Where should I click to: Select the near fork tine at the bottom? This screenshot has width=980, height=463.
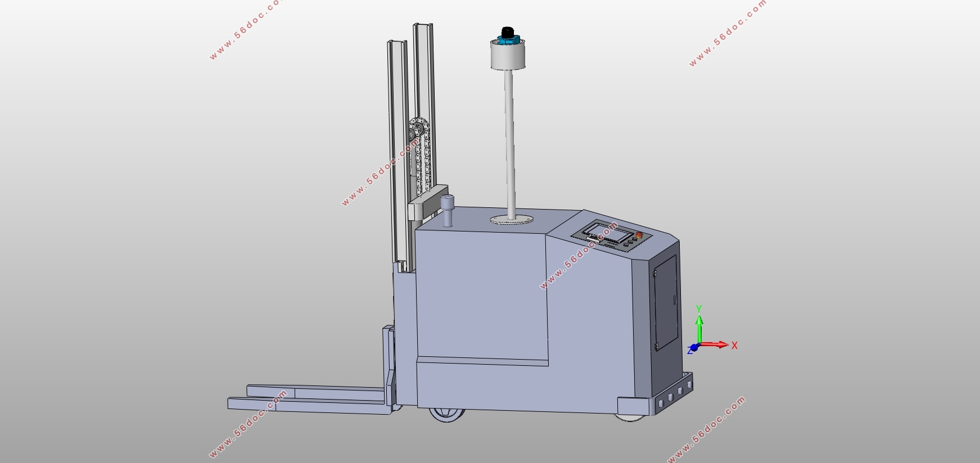309,407
